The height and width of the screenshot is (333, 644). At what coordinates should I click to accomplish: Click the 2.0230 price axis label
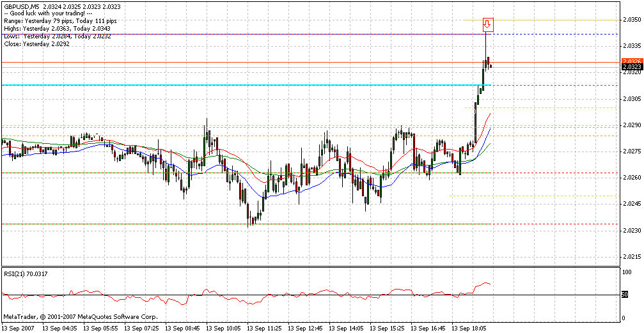coord(631,231)
